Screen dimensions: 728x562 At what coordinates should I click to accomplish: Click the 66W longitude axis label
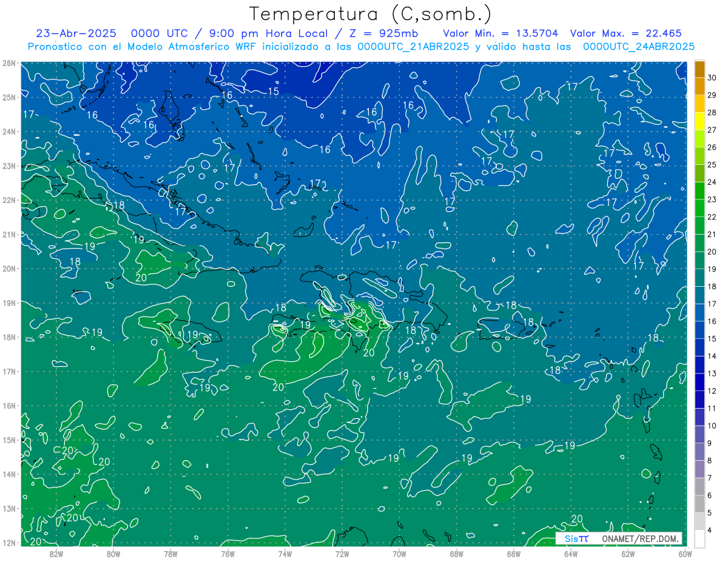coord(514,554)
